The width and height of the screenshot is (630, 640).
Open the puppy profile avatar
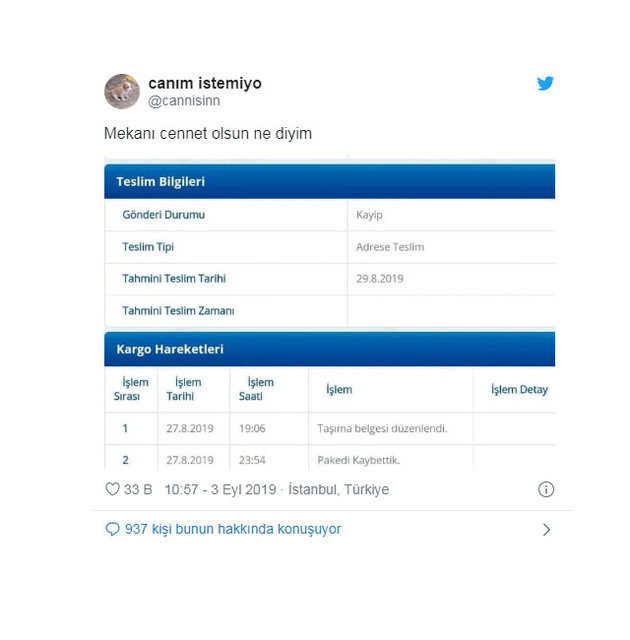[x=122, y=91]
